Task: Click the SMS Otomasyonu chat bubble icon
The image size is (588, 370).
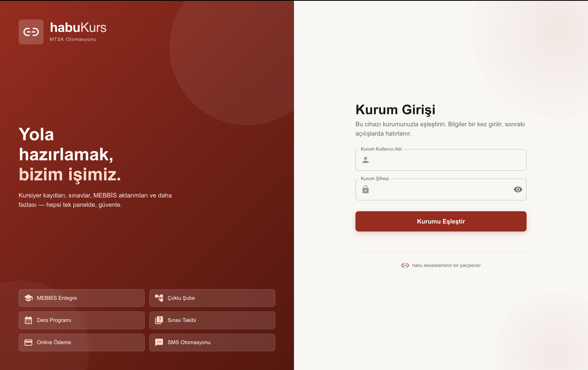Action: (x=159, y=342)
